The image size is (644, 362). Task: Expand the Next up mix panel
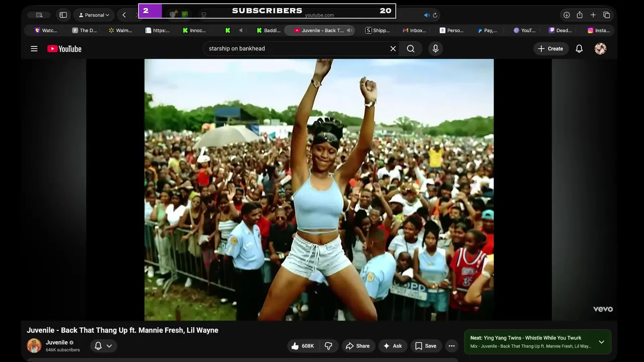[601, 342]
